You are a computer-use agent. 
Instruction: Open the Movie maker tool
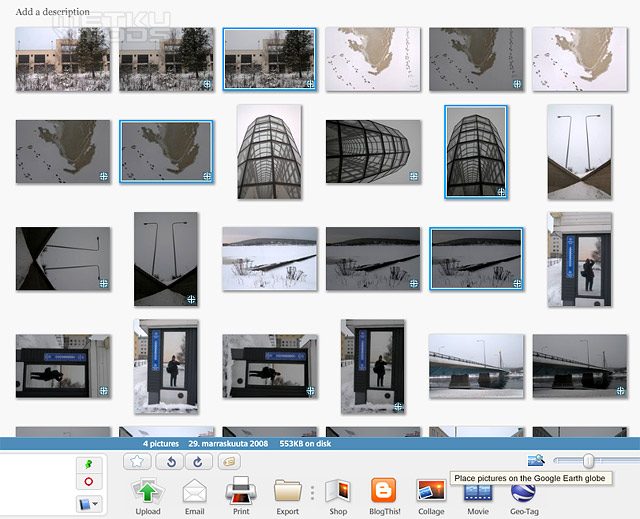pyautogui.click(x=478, y=493)
